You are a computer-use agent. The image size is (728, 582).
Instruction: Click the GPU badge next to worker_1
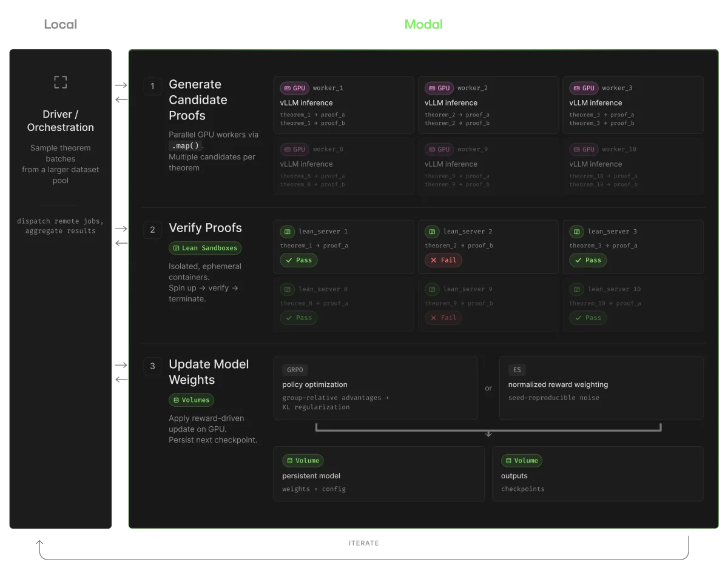pos(295,88)
